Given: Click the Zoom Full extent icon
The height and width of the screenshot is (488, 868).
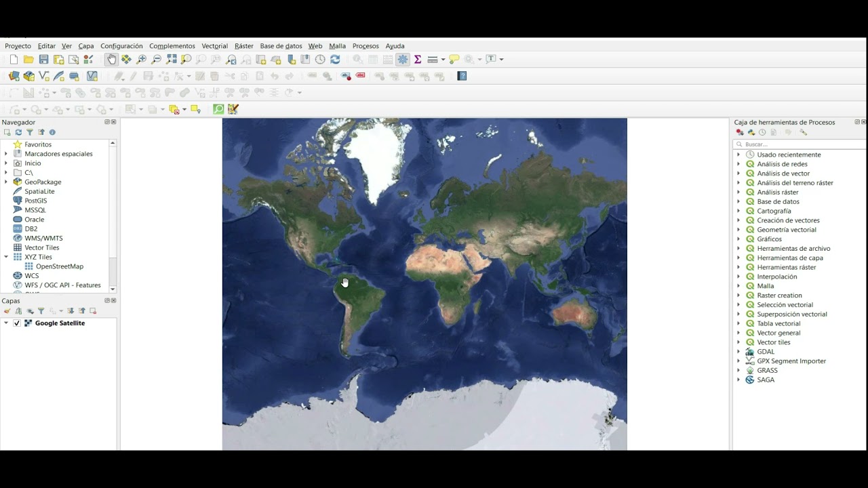Looking at the screenshot, I should point(171,60).
